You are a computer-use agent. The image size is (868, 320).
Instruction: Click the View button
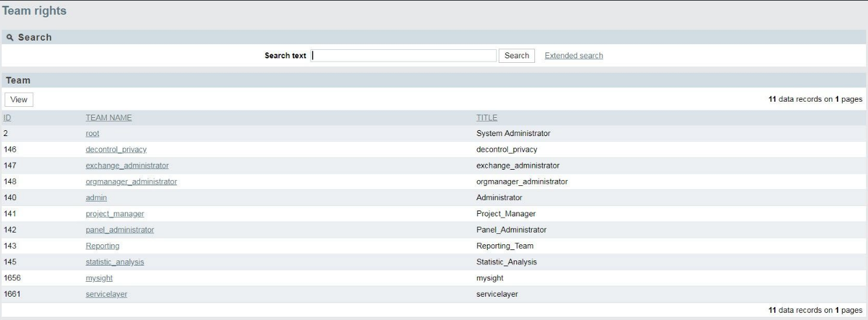[x=19, y=100]
